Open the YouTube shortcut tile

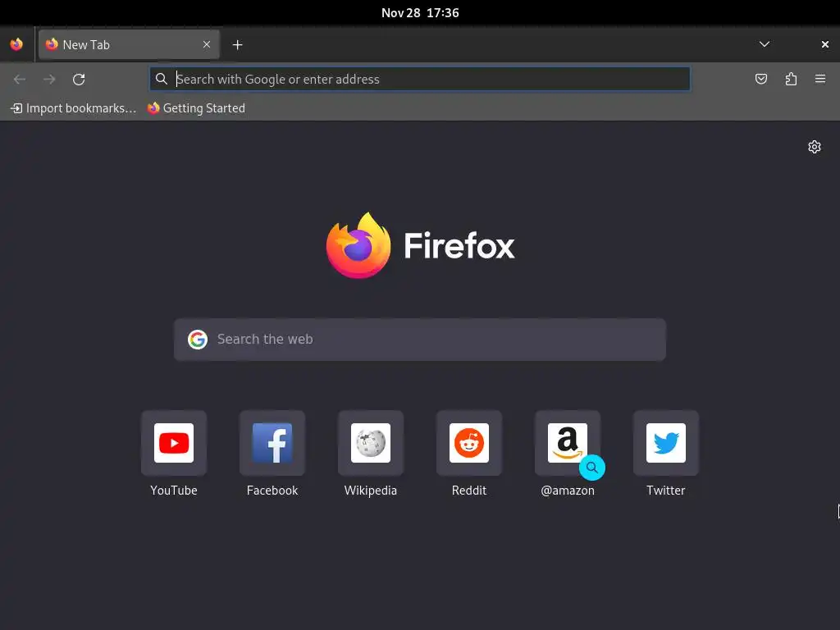point(174,443)
